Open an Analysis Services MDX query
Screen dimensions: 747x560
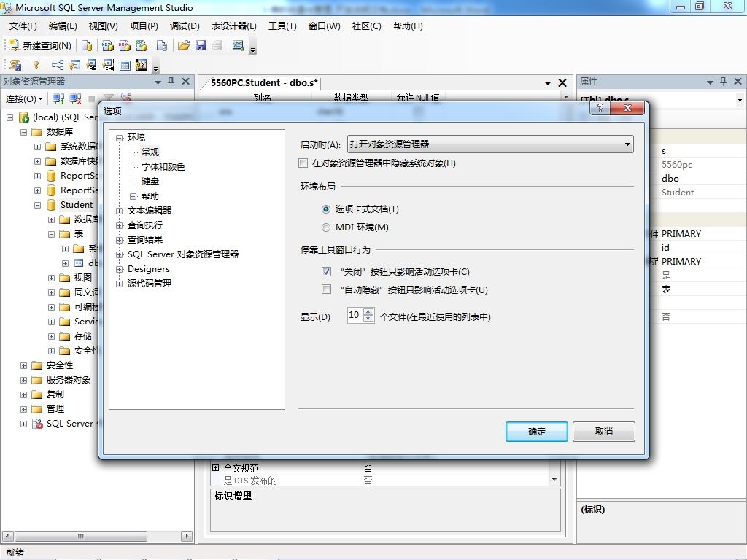click(108, 46)
